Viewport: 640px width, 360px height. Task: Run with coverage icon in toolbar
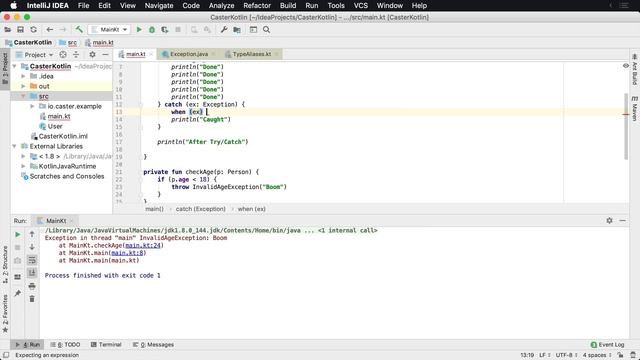(x=165, y=29)
